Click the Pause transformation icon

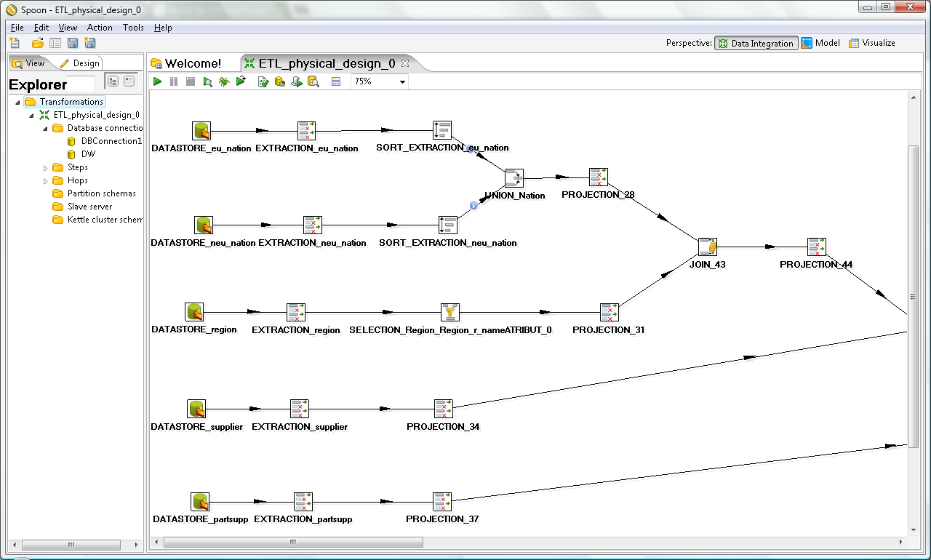pyautogui.click(x=174, y=81)
